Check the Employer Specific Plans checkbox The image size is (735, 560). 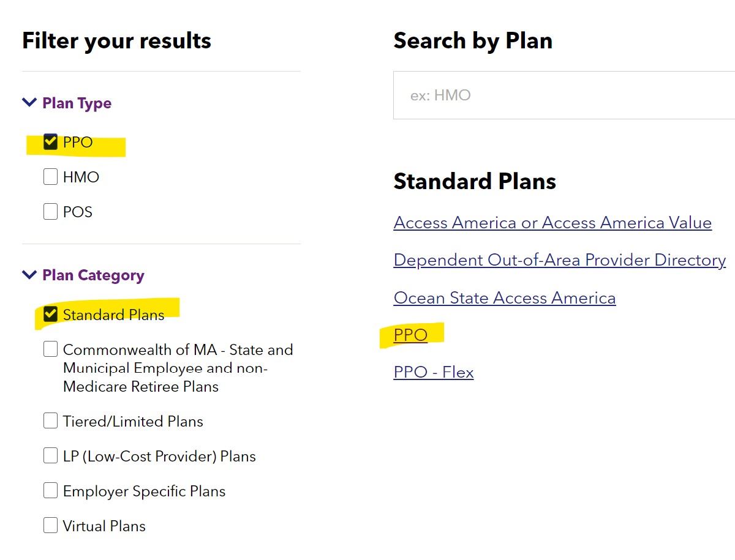tap(50, 491)
